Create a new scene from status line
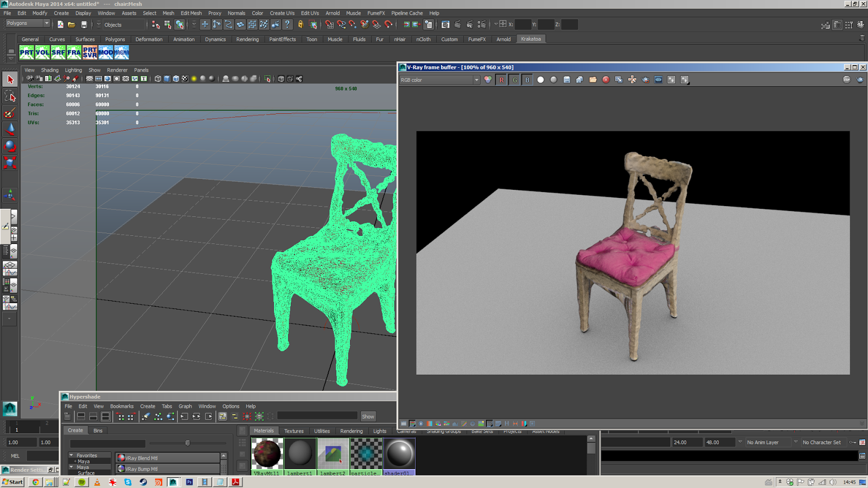The image size is (868, 488). pyautogui.click(x=60, y=24)
